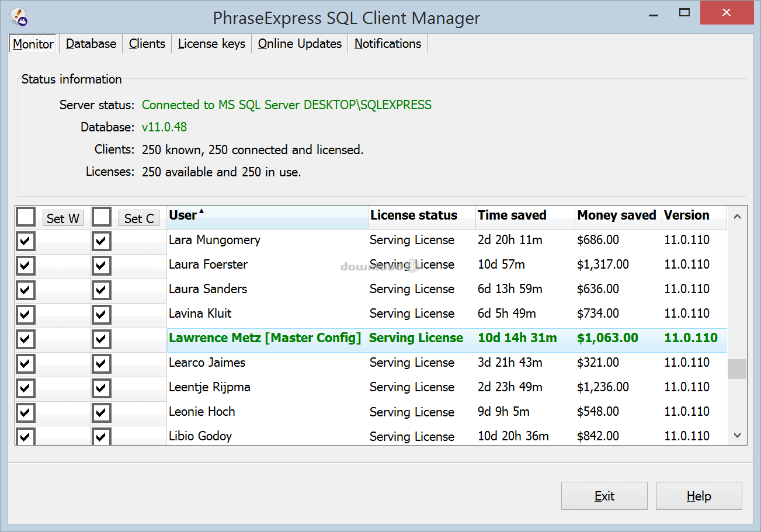761x532 pixels.
Task: Click scrollbar up arrow in user list
Action: (x=737, y=217)
